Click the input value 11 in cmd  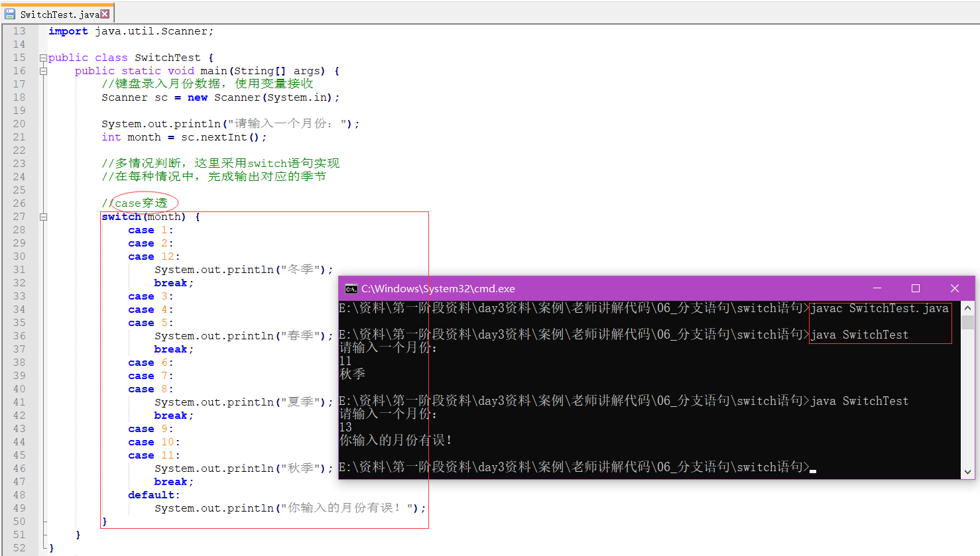345,361
